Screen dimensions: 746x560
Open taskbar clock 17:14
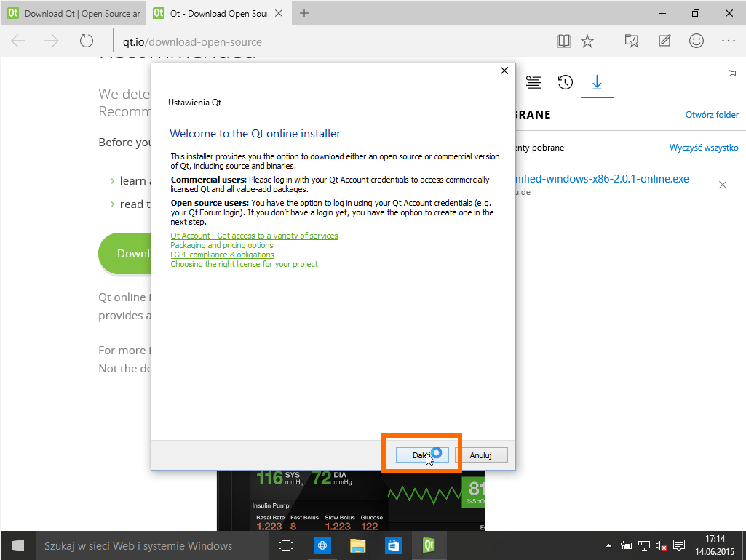pos(715,545)
